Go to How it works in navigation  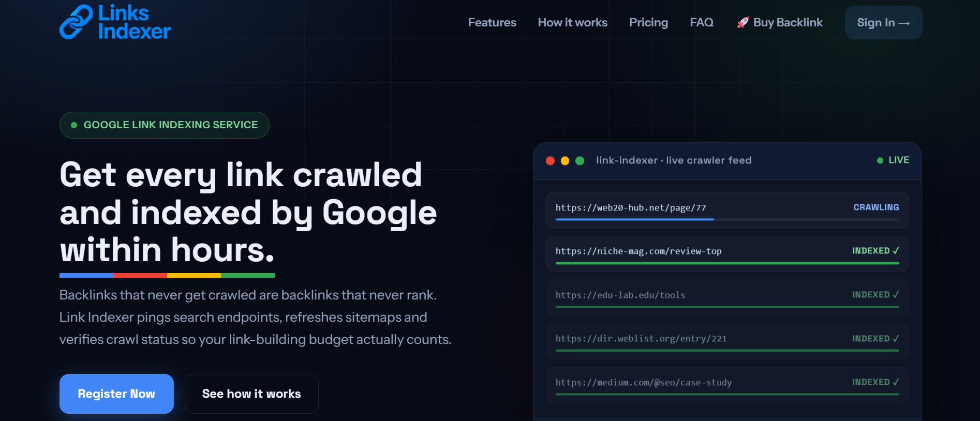tap(573, 23)
